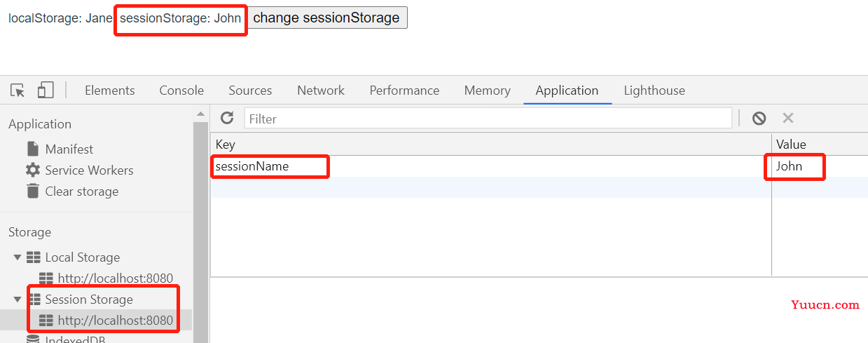868x343 pixels.
Task: Select localhost:8080 under Session Storage
Action: 106,321
